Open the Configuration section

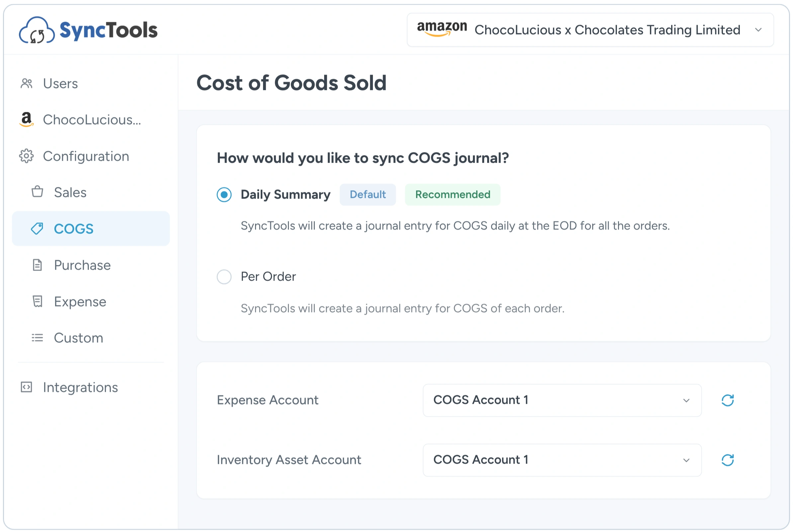[x=91, y=156]
